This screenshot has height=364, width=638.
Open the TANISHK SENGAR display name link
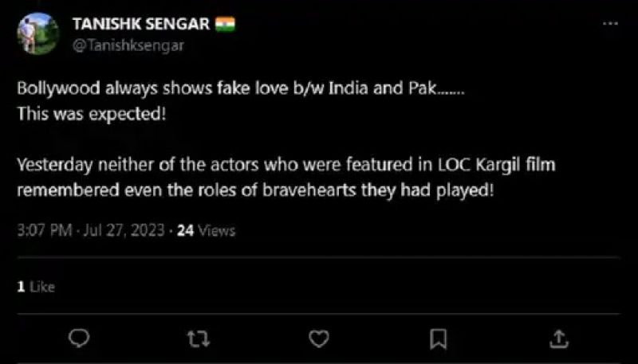(141, 24)
